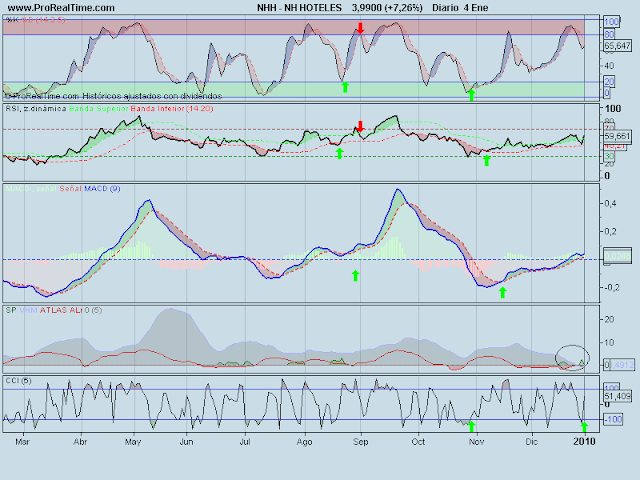Click the 20 tick on ATLAS panel axis

pos(609,319)
